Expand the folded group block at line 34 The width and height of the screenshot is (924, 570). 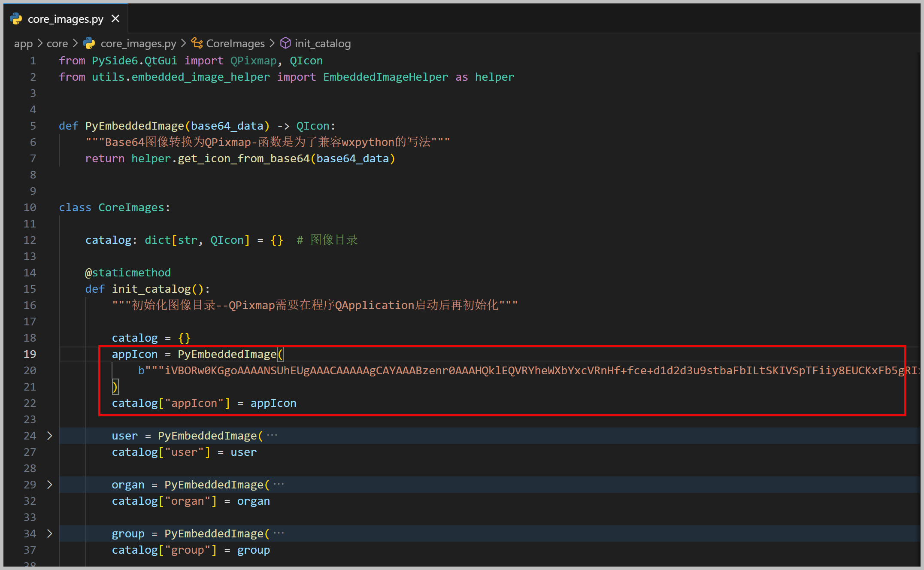point(50,534)
